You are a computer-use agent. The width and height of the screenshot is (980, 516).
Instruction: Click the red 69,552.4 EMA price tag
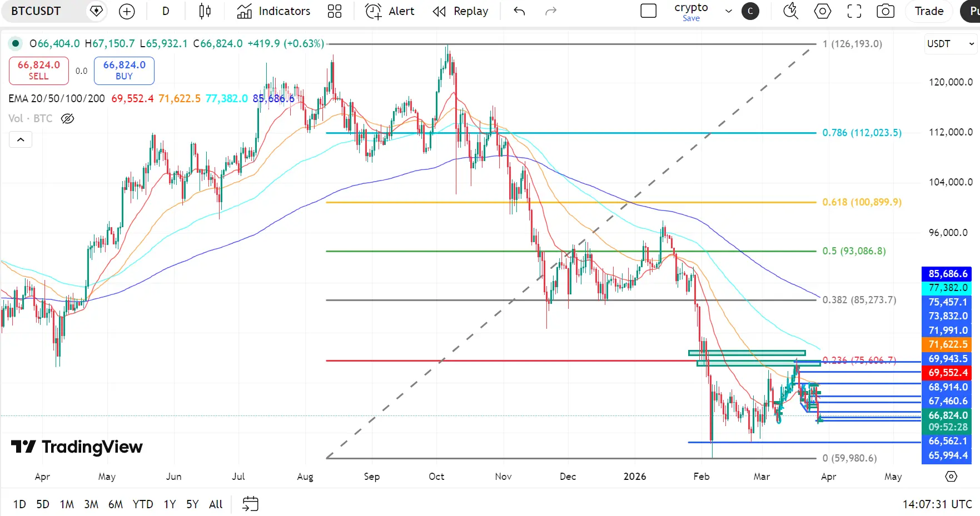click(x=948, y=373)
